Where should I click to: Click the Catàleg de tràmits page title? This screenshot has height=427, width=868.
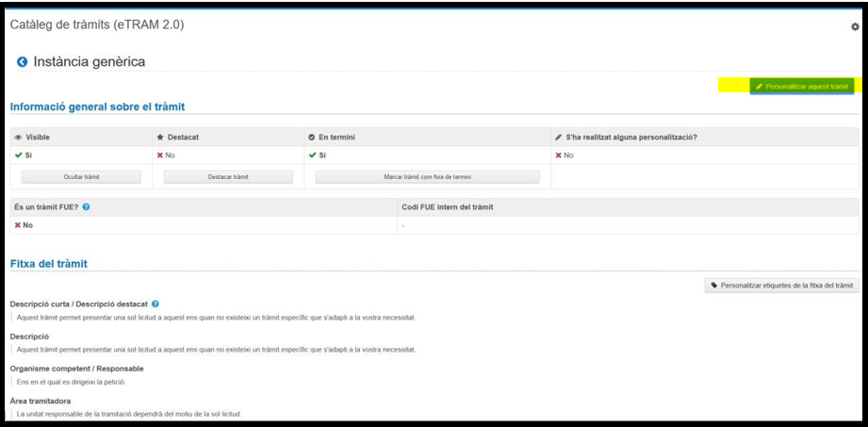pyautogui.click(x=96, y=24)
